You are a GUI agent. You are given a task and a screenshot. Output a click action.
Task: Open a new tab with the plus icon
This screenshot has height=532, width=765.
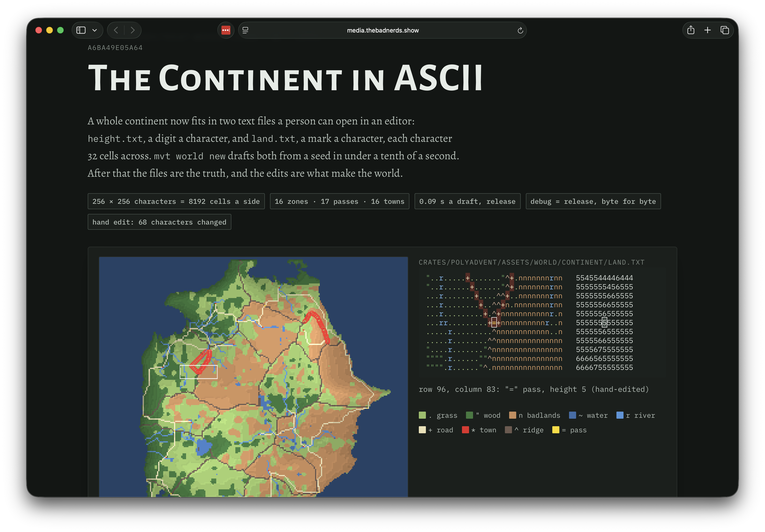pyautogui.click(x=707, y=30)
